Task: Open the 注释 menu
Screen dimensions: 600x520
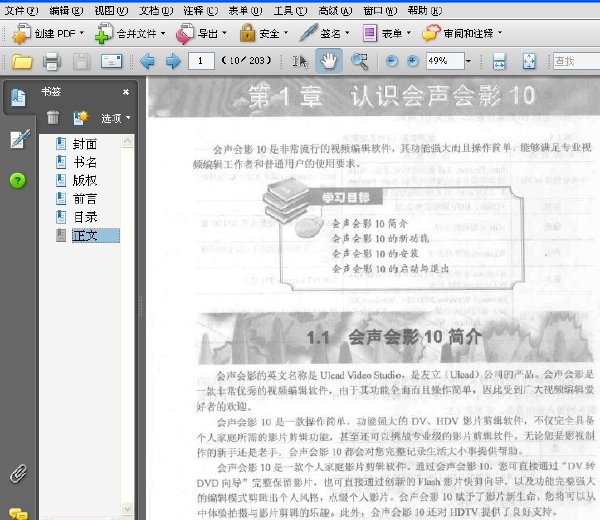Action: (201, 11)
